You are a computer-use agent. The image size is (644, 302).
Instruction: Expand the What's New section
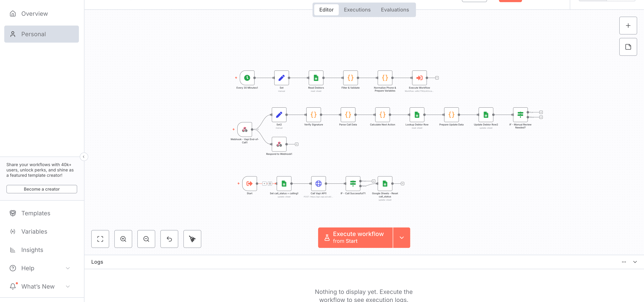point(68,286)
